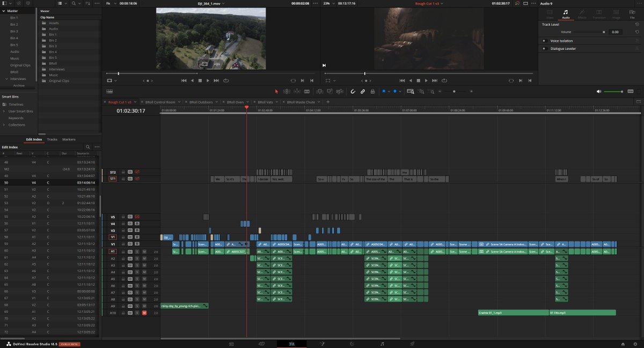Open the BRoll Waste Chute timeline tab
This screenshot has width=644, height=348.
301,102
